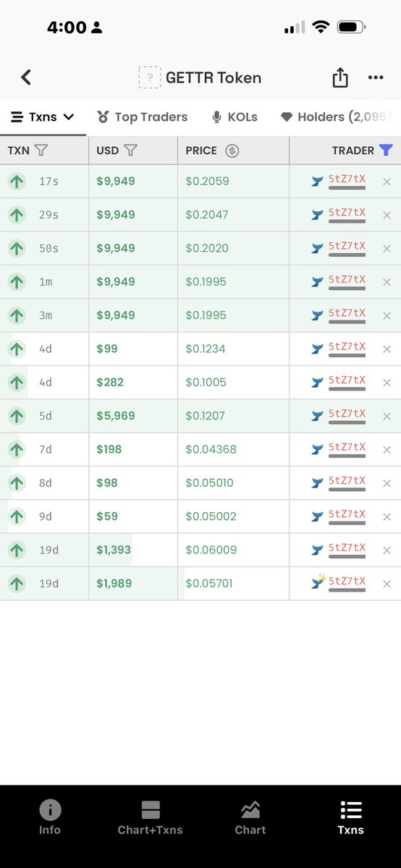Screen dimensions: 401x868
Task: Open the share icon
Action: [x=340, y=77]
